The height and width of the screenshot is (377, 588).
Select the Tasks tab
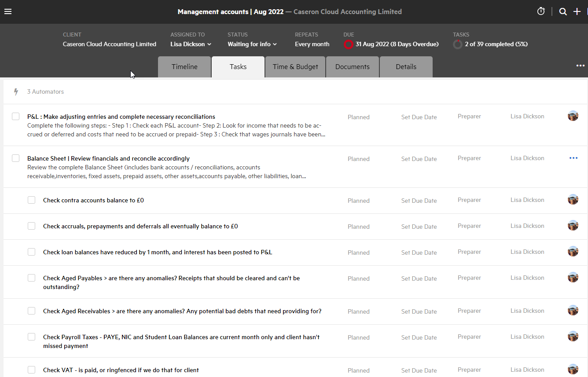(238, 67)
